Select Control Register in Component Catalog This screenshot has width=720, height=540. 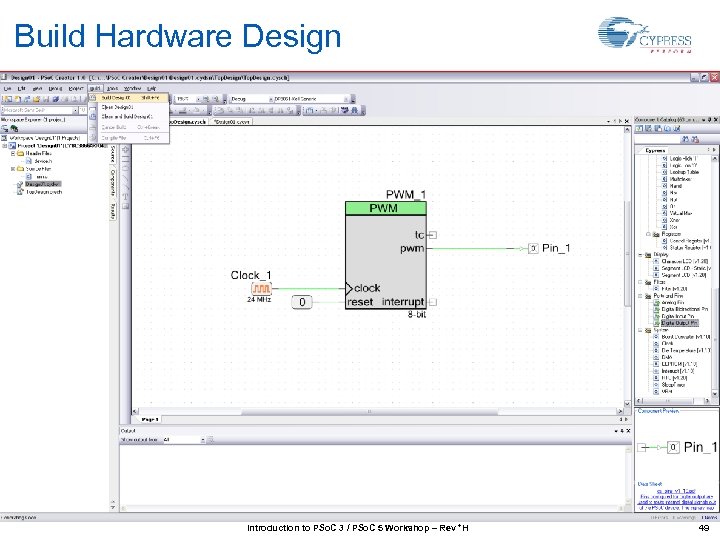[690, 241]
